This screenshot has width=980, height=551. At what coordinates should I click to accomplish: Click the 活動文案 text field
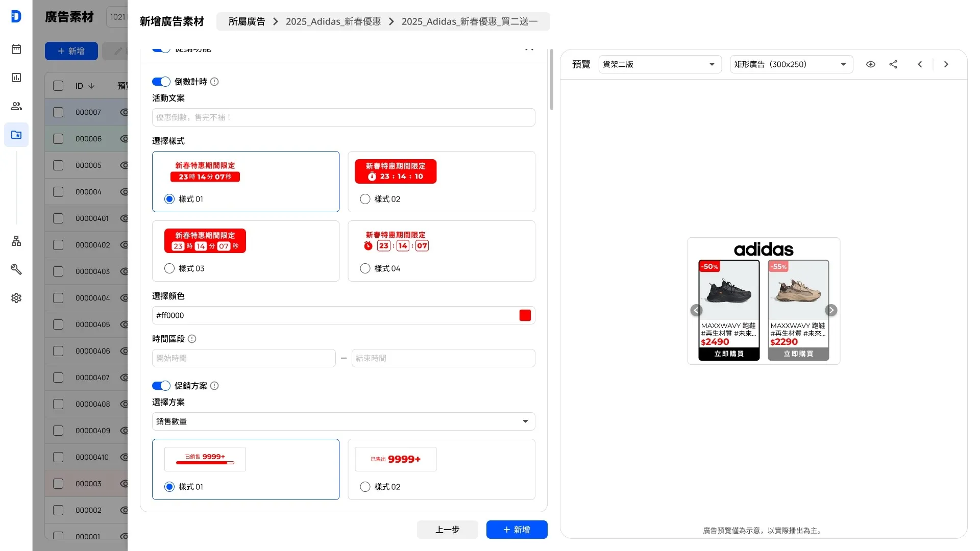pos(344,117)
